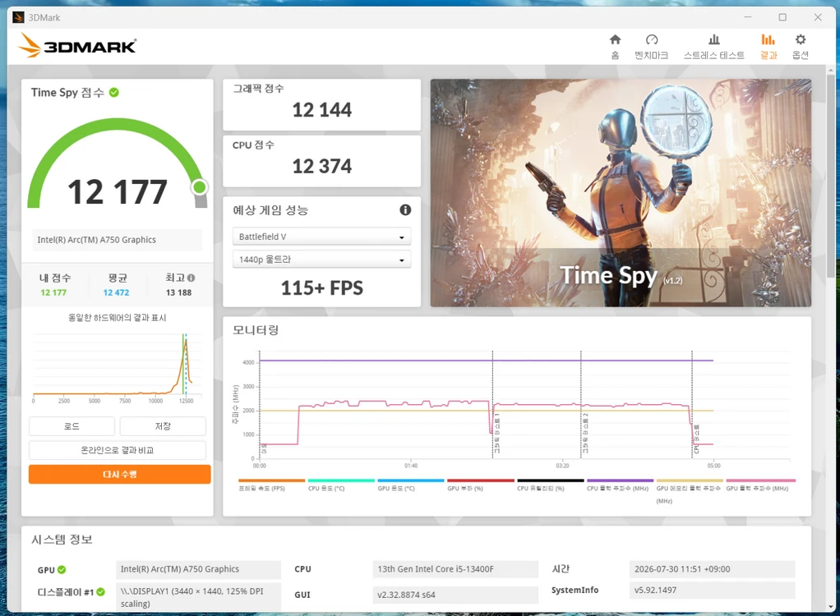Click the best score 13 188
The image size is (840, 616).
178,292
